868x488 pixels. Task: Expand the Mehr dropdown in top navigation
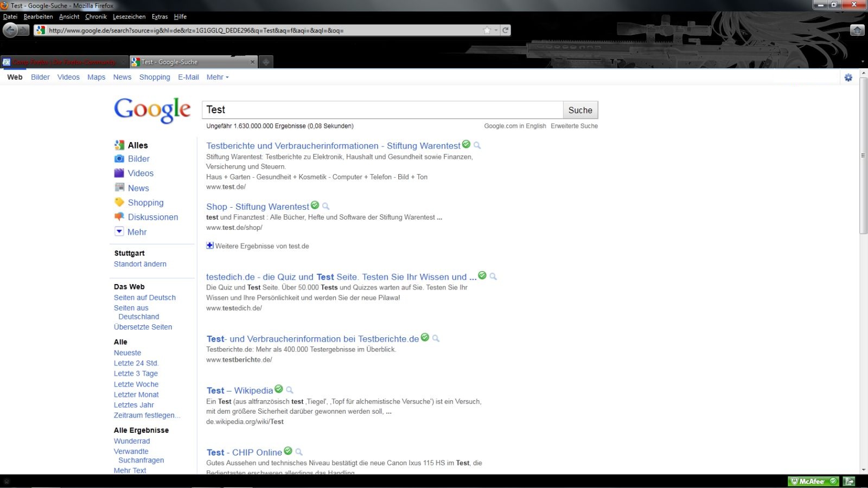217,77
